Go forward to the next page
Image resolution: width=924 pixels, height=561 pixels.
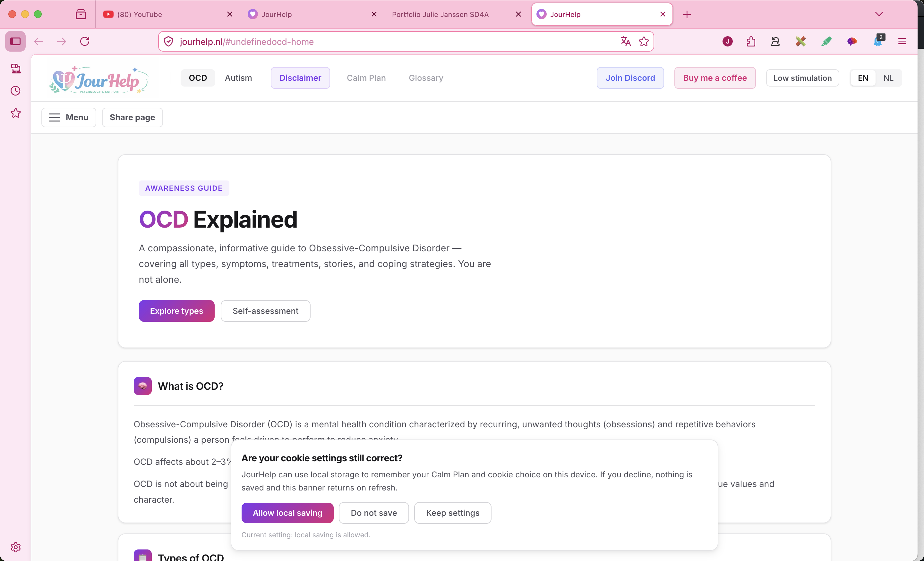point(61,41)
